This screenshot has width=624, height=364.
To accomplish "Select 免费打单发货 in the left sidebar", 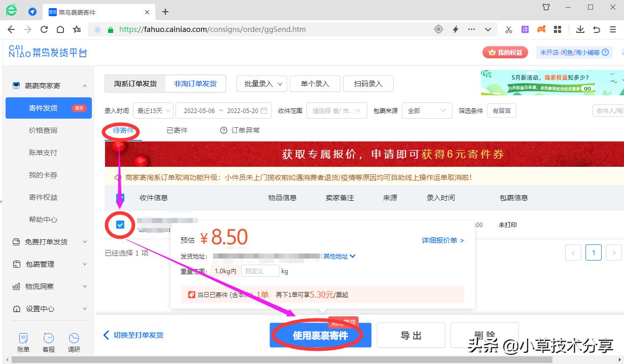I will click(46, 242).
